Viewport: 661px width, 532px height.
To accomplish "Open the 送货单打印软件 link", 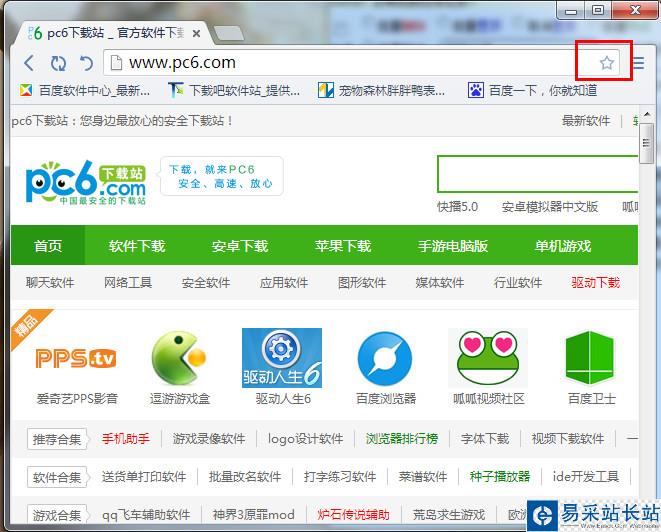I will click(x=144, y=477).
